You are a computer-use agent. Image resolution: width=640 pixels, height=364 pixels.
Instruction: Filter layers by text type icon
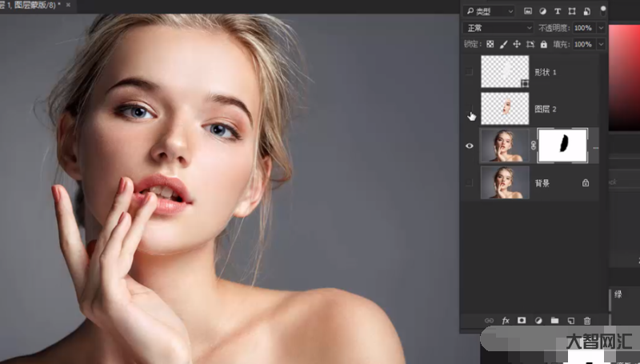[x=558, y=11]
